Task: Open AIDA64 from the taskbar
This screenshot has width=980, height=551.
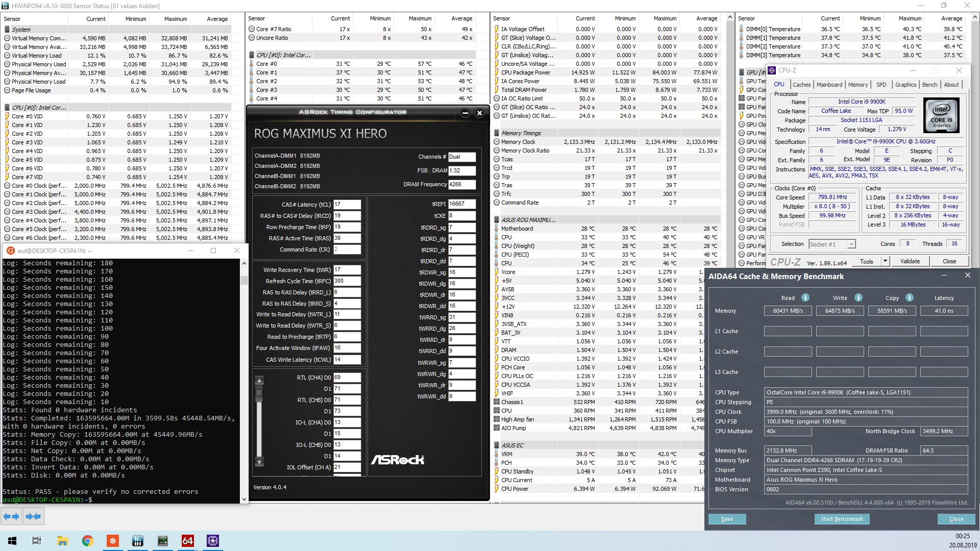Action: coord(187,541)
